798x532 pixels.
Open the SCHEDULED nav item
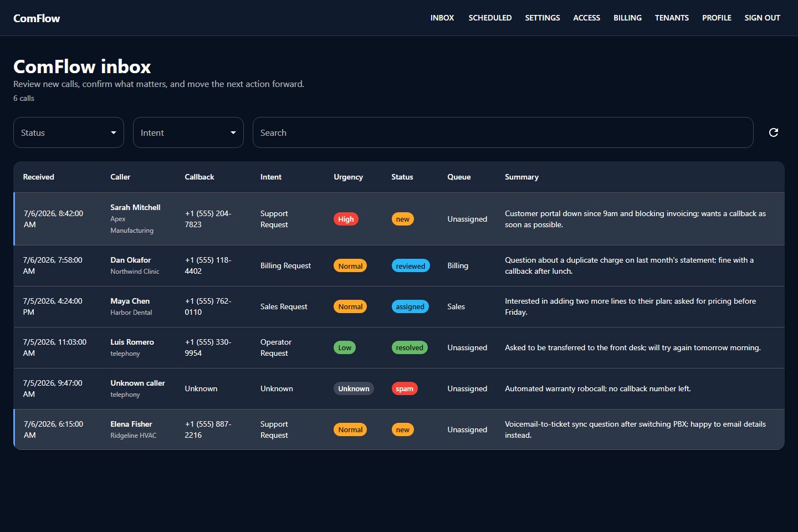(x=490, y=18)
